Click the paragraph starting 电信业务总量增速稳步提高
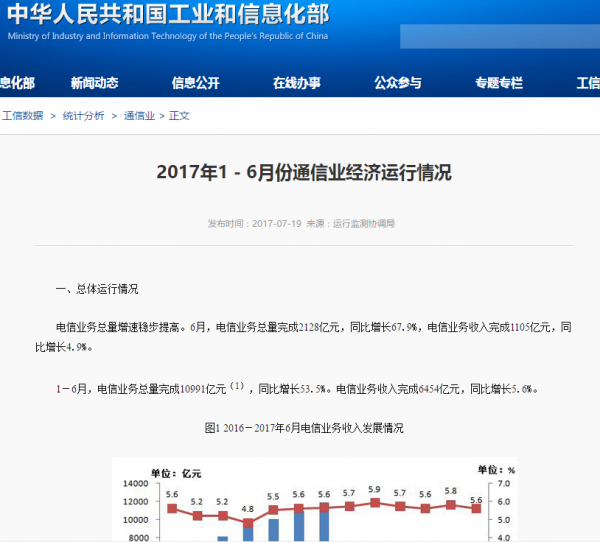 (x=304, y=337)
